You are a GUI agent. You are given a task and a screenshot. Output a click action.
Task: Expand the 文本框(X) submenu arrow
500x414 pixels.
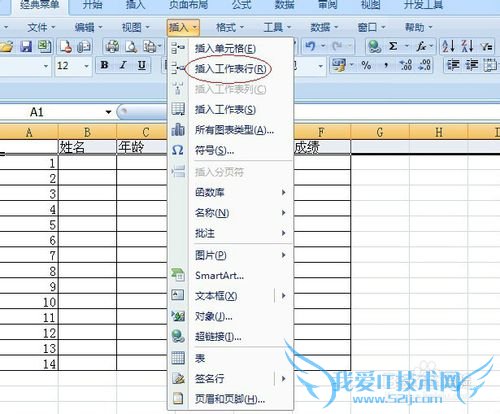(x=283, y=296)
